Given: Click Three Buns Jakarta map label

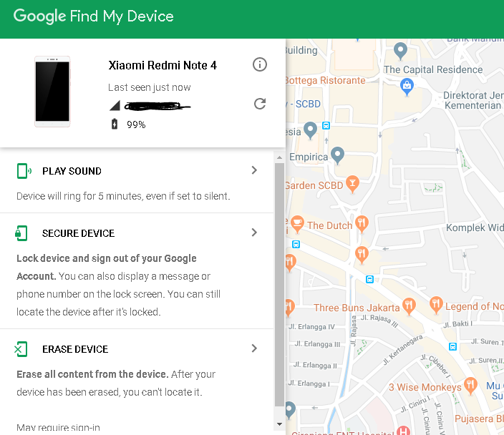Looking at the screenshot, I should pos(357,308).
